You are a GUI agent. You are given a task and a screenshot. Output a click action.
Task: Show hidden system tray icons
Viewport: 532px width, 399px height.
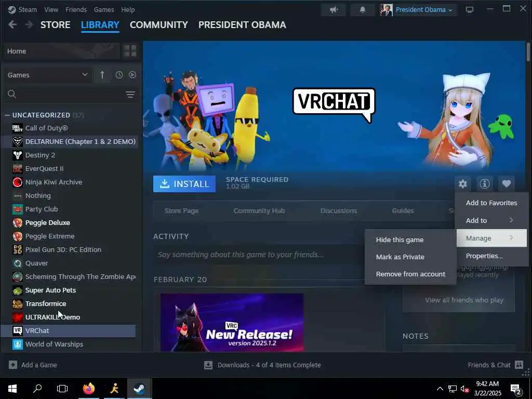click(x=440, y=389)
